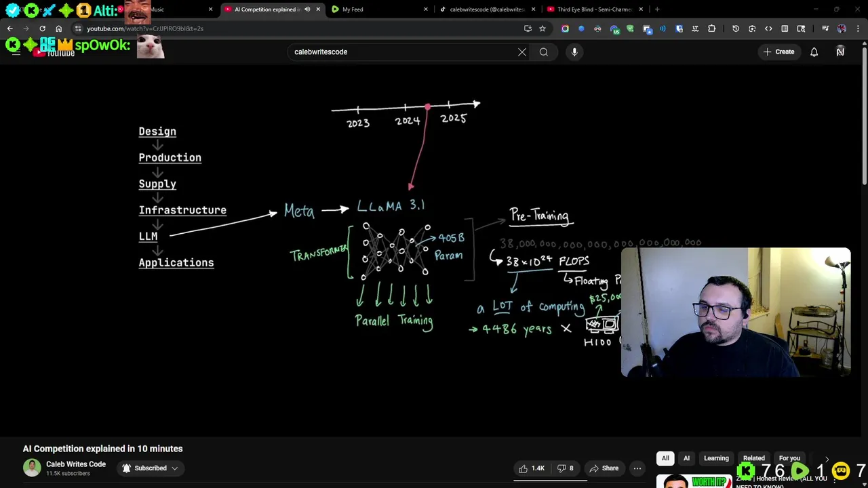Clear the YouTube search text
Viewport: 868px width, 488px height.
tap(522, 52)
